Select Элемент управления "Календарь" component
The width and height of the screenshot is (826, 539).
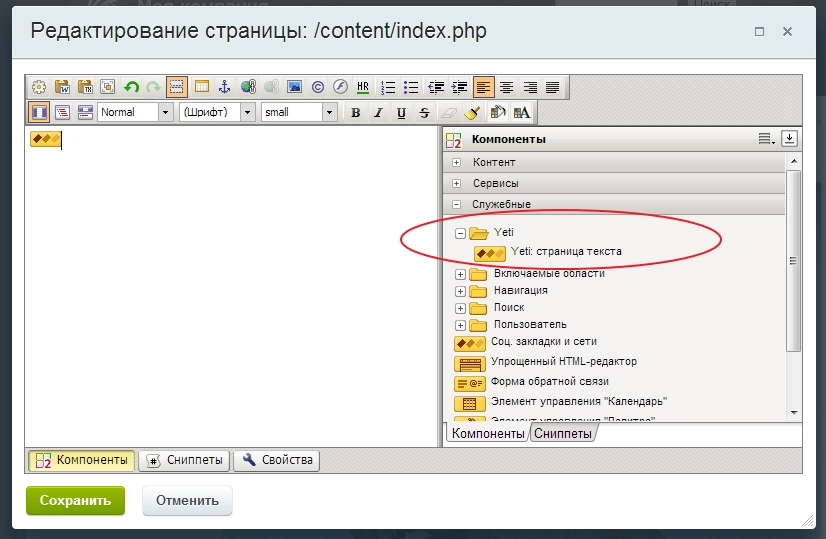click(560, 403)
